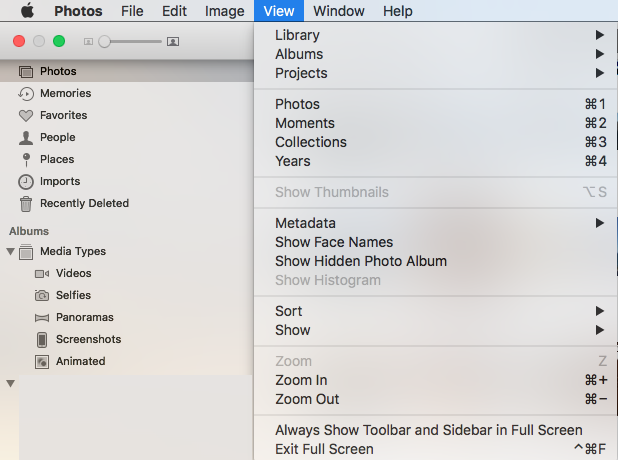This screenshot has width=618, height=460.
Task: Click the Places pin icon
Action: point(26,160)
